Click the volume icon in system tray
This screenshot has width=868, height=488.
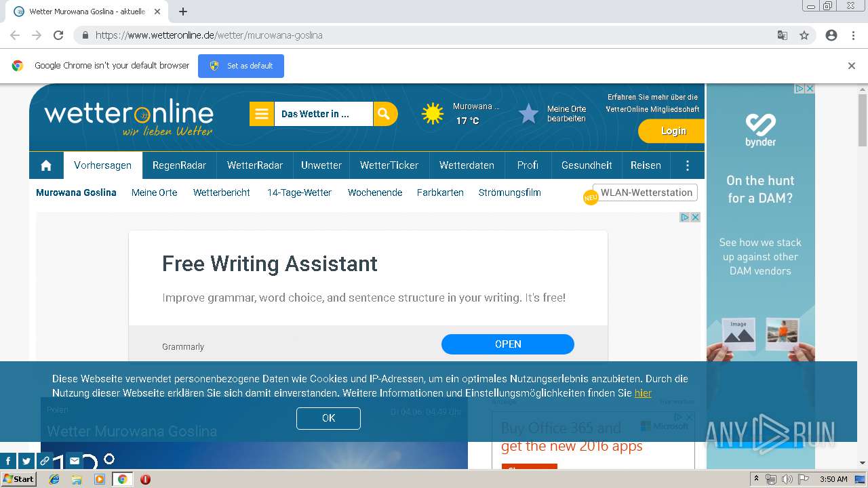[787, 479]
